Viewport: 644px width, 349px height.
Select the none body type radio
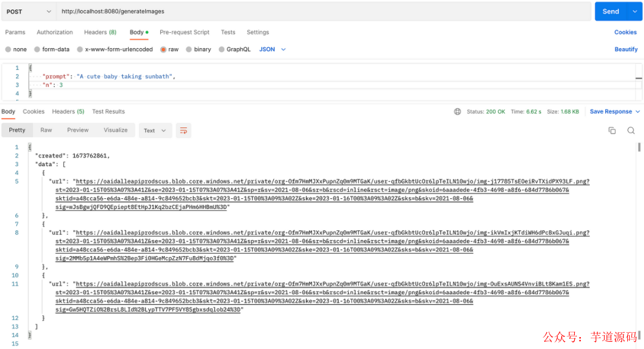coord(8,49)
